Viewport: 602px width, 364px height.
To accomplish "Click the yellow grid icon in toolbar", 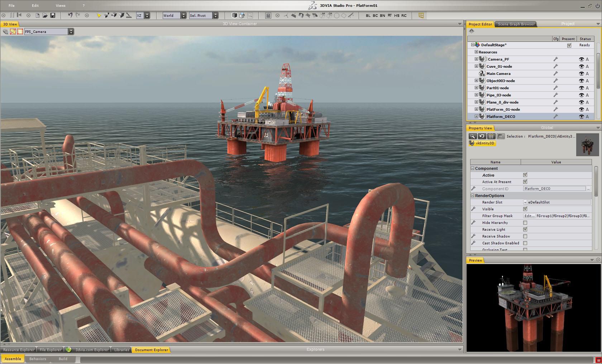I will (421, 15).
